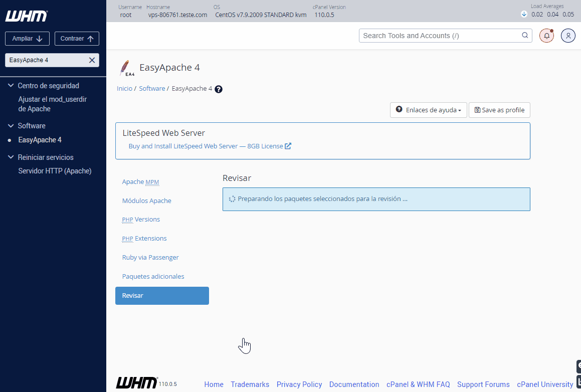
Task: Go to Software breadcrumb
Action: 152,89
